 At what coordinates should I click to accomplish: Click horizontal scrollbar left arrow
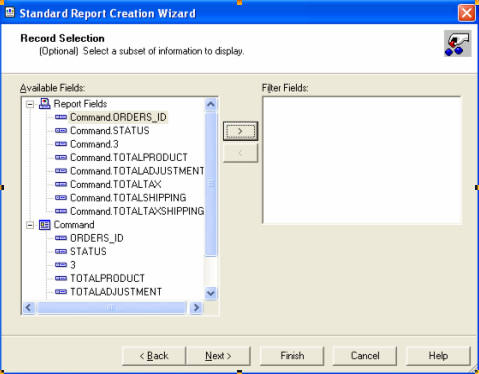click(x=29, y=307)
